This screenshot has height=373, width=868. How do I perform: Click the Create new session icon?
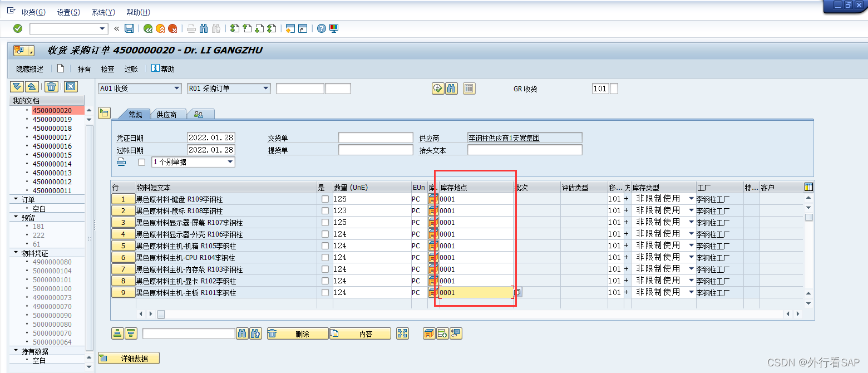pyautogui.click(x=290, y=28)
